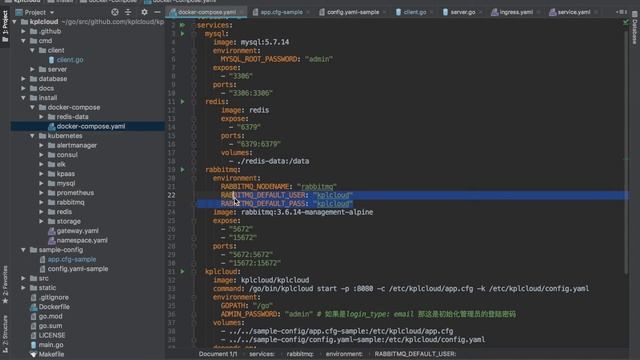Open Project panel settings gear
This screenshot has height=360, width=640.
click(x=144, y=12)
